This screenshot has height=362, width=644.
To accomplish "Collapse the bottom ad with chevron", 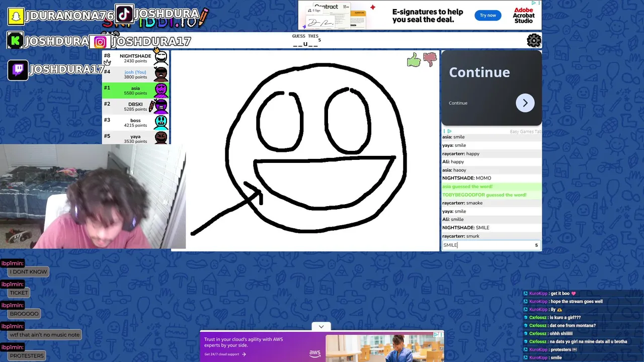I will [321, 326].
